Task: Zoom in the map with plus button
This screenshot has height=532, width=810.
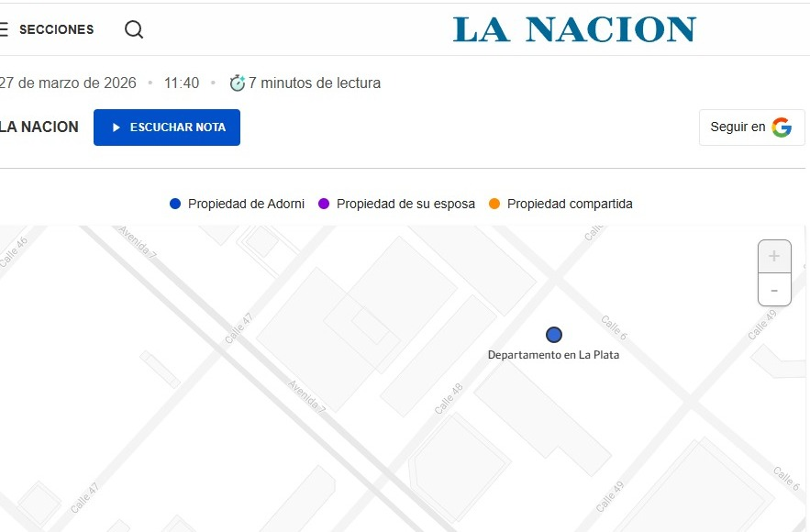Action: click(774, 256)
